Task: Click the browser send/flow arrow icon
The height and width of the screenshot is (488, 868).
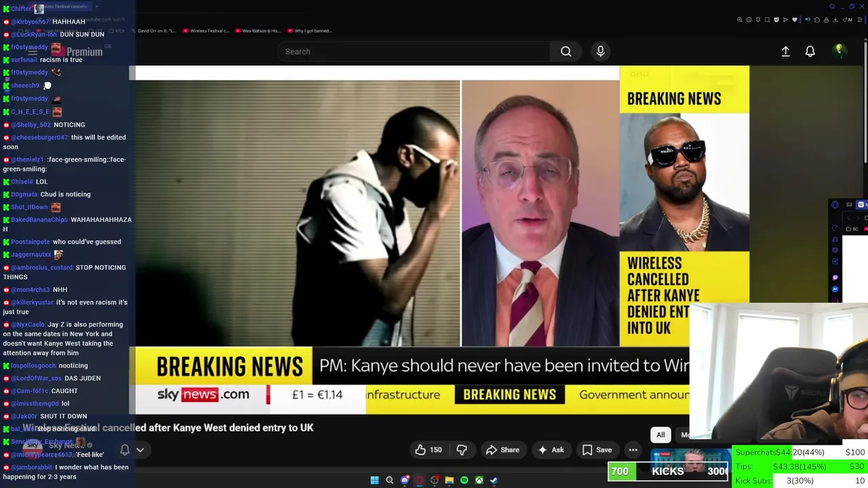Action: [x=785, y=20]
